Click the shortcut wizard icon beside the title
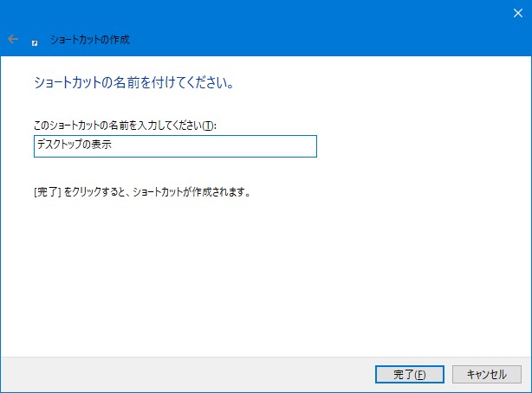The height and width of the screenshot is (393, 532). 35,40
